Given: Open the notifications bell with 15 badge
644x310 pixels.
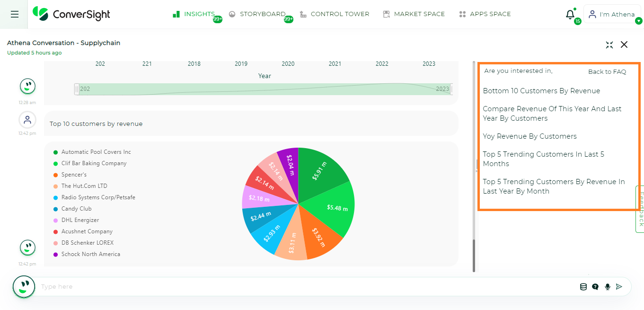Looking at the screenshot, I should [570, 15].
